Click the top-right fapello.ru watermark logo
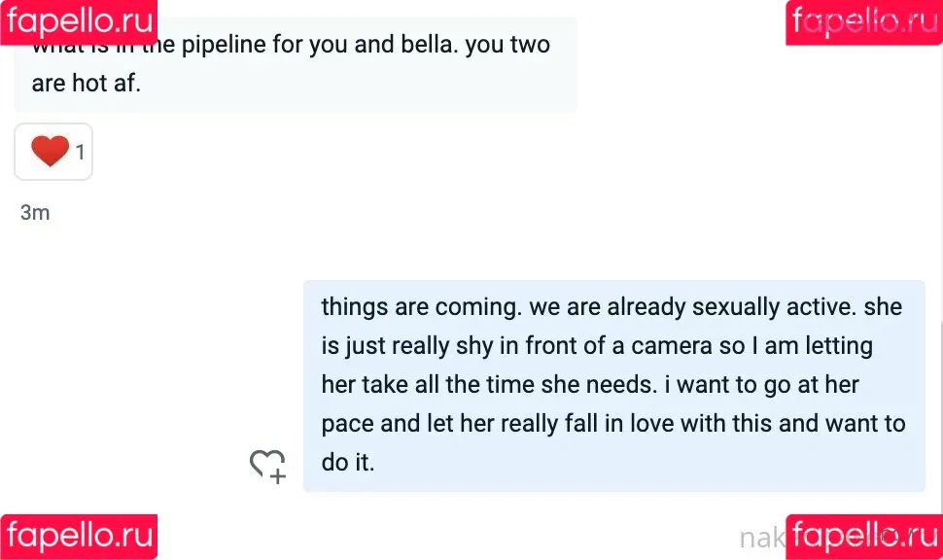Screen dimensions: 943x560 pyautogui.click(x=864, y=22)
